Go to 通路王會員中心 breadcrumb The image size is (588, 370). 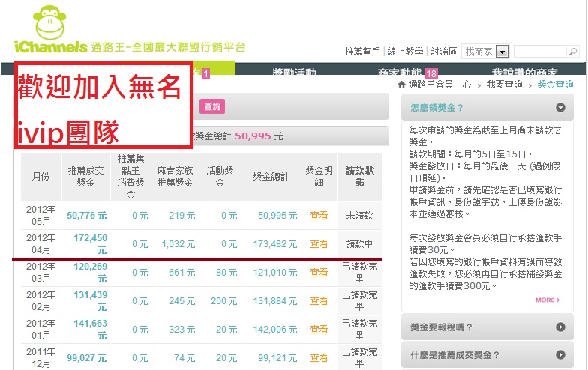pyautogui.click(x=439, y=84)
